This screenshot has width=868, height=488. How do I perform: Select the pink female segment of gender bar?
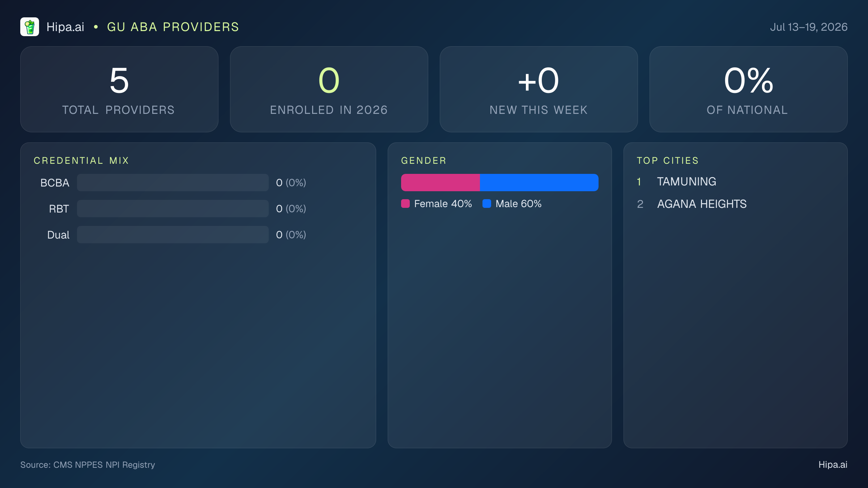click(x=441, y=183)
